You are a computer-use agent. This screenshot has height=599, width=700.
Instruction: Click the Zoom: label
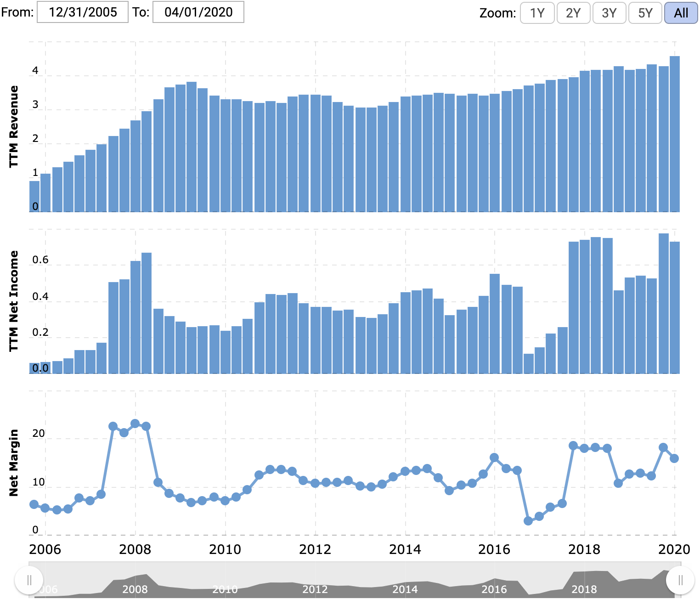point(498,13)
